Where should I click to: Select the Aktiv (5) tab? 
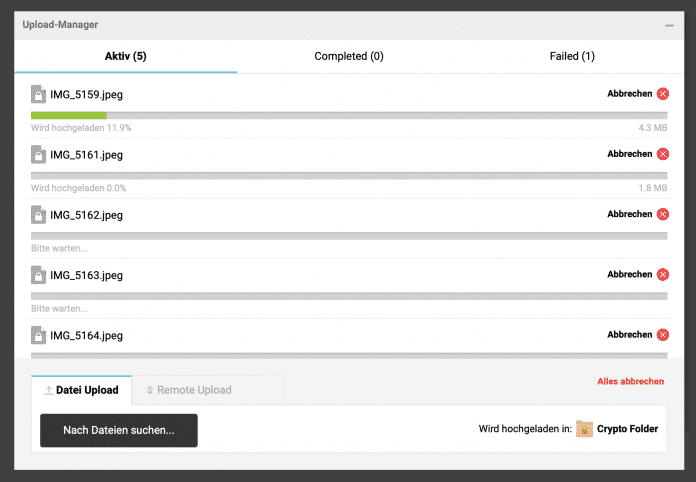126,56
